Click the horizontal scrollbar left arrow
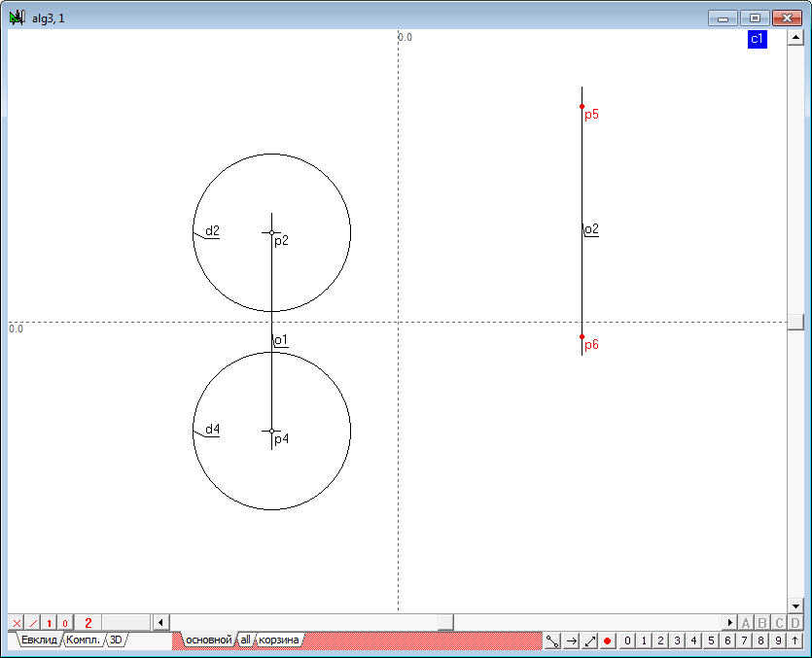The image size is (812, 658). pos(160,622)
